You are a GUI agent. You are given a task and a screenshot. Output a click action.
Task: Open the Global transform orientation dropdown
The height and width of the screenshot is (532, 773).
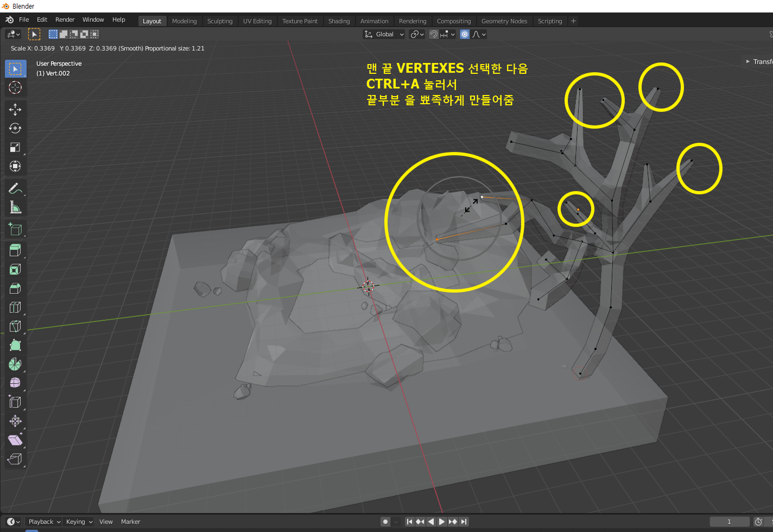click(x=384, y=34)
